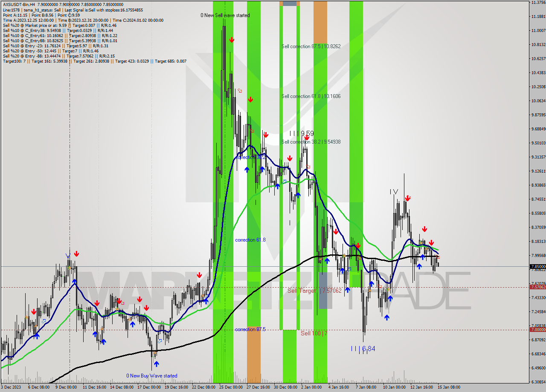Click the 6.49600 price axis value

[538, 368]
